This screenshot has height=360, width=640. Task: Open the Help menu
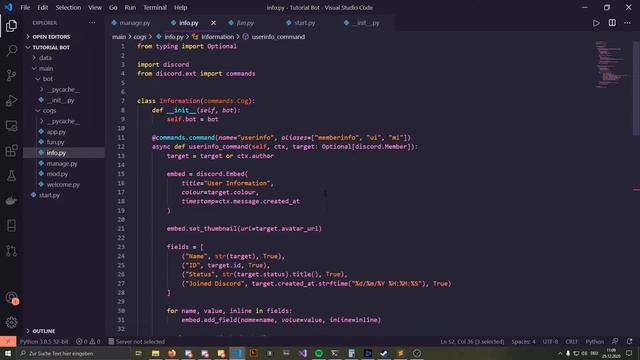pyautogui.click(x=180, y=7)
